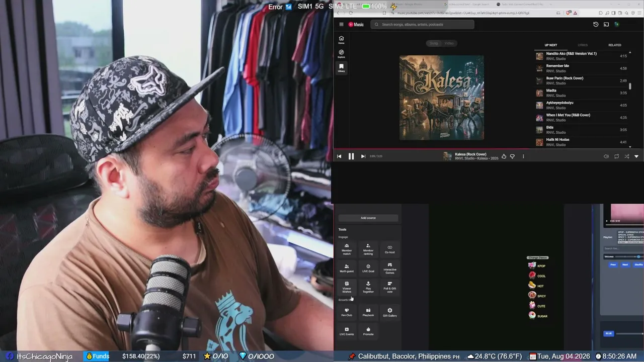Screen dimensions: 644x362
Task: Click the Next button in playlist panel
Action: 625,264
